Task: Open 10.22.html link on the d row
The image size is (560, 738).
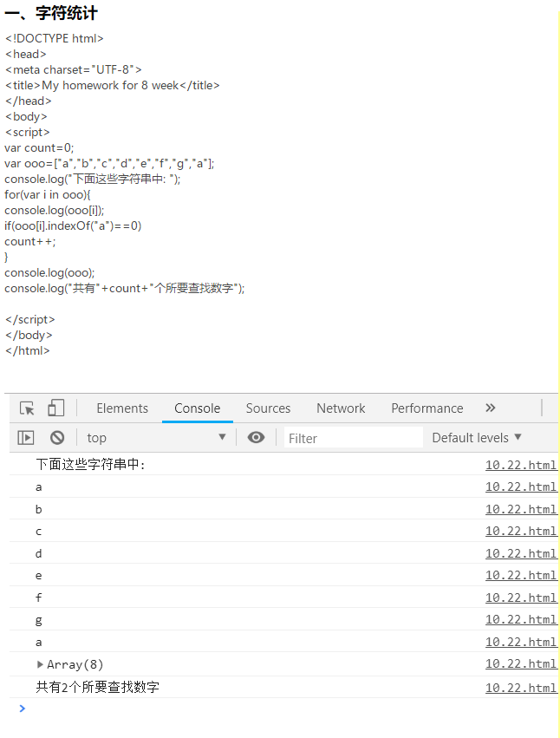Action: click(x=521, y=553)
